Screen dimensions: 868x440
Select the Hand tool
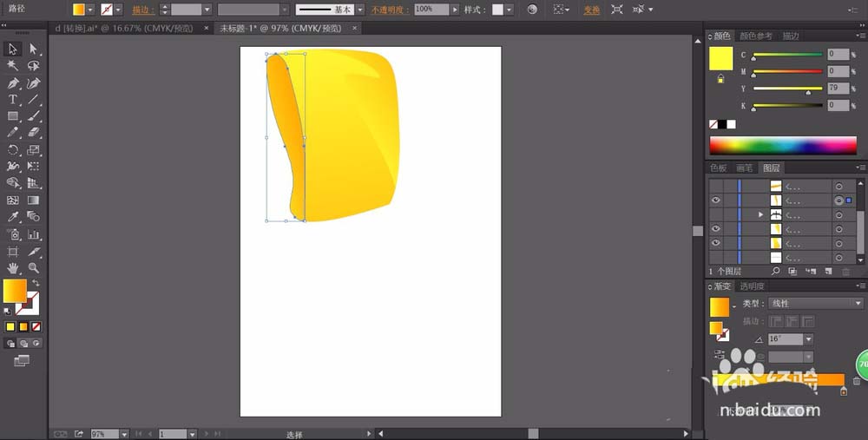pos(13,268)
